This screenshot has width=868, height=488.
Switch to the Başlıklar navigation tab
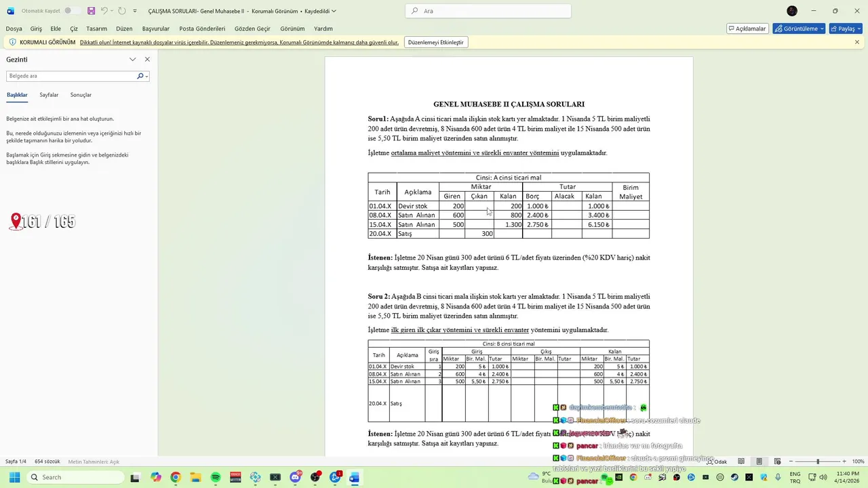17,95
